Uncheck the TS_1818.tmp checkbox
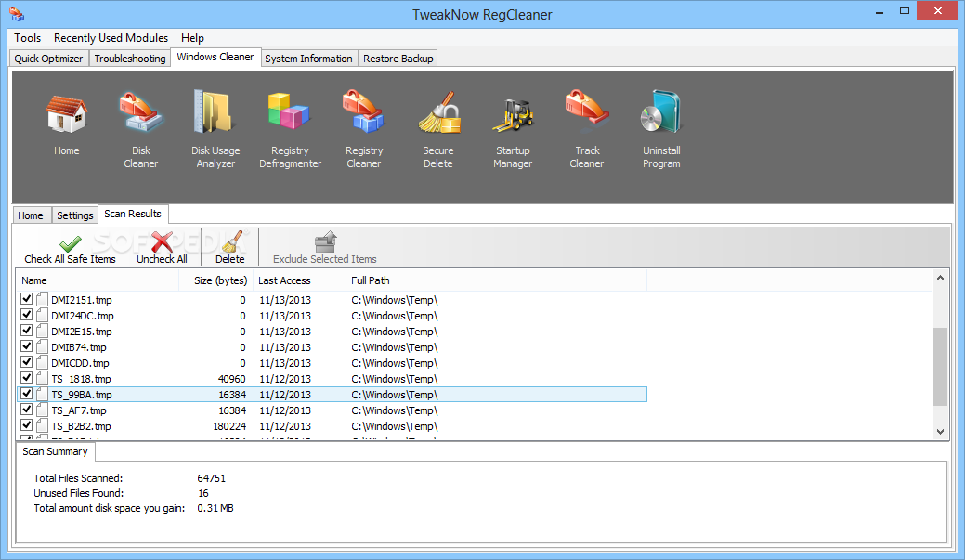Viewport: 965px width, 560px height. click(26, 378)
